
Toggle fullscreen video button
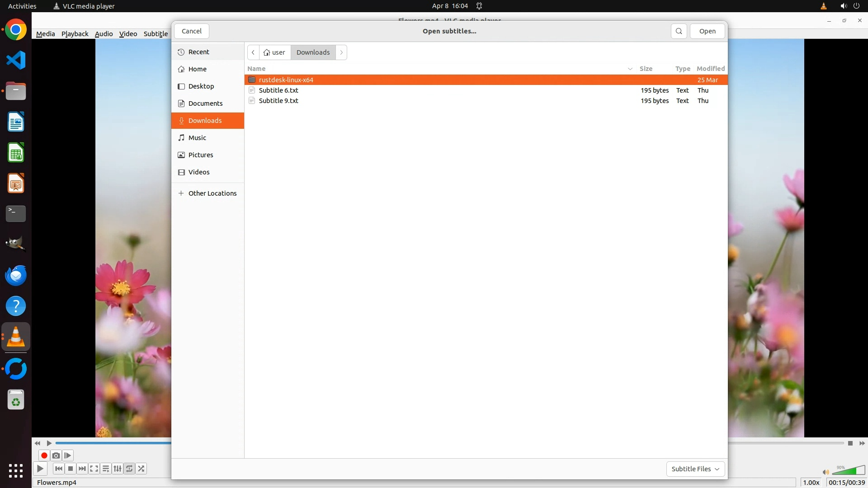coord(94,469)
